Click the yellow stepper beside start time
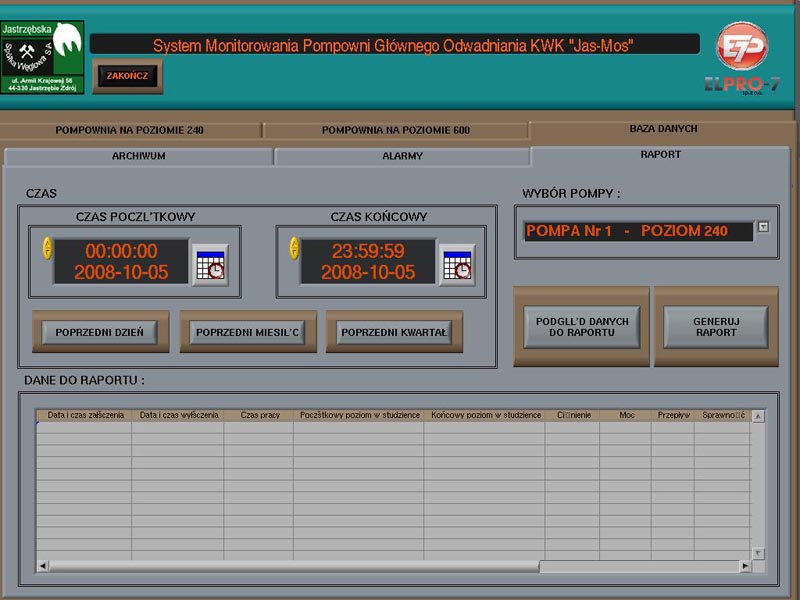Viewport: 800px width, 600px height. 47,248
